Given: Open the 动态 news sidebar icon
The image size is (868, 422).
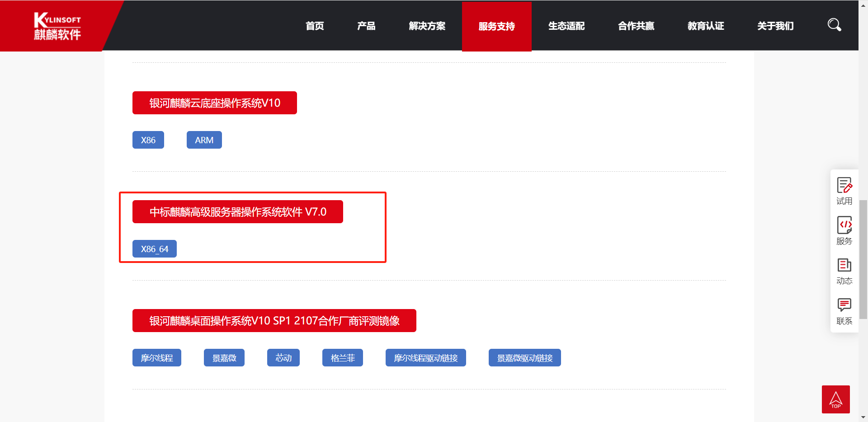Looking at the screenshot, I should click(844, 271).
